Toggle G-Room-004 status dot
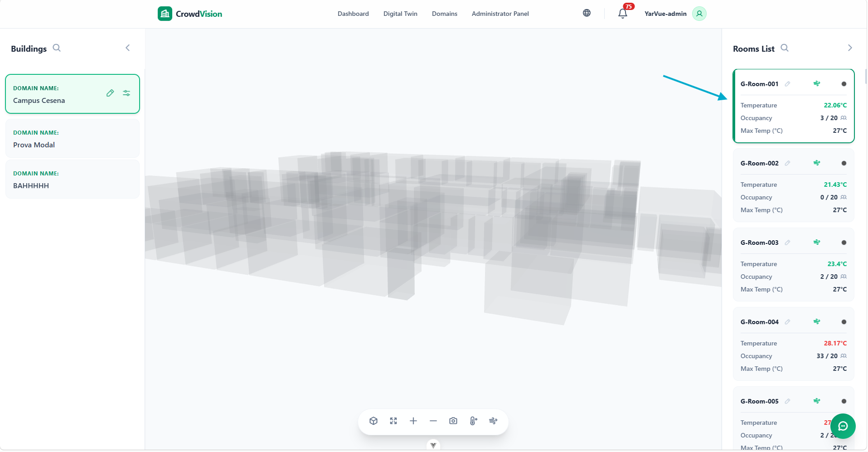The width and height of the screenshot is (868, 452). coord(844,322)
